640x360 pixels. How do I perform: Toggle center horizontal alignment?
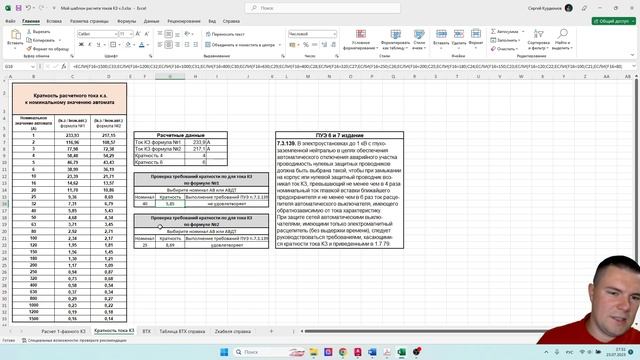(x=169, y=44)
